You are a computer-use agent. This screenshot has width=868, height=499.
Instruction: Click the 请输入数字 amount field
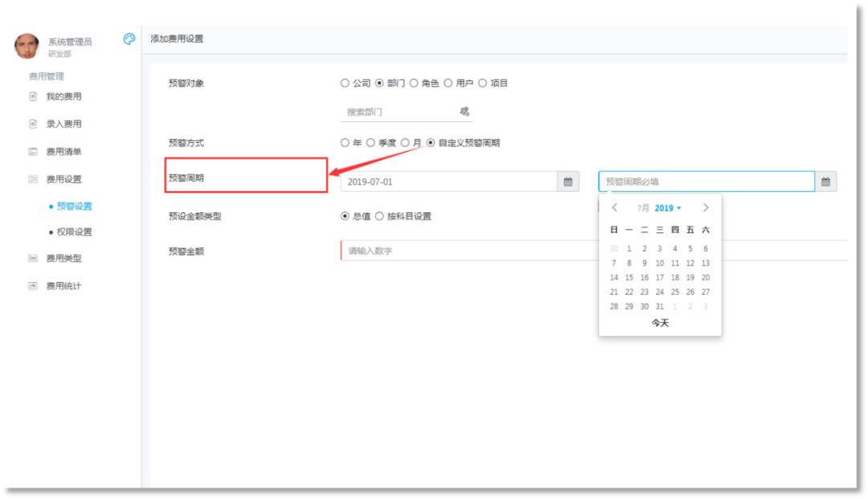click(x=593, y=251)
